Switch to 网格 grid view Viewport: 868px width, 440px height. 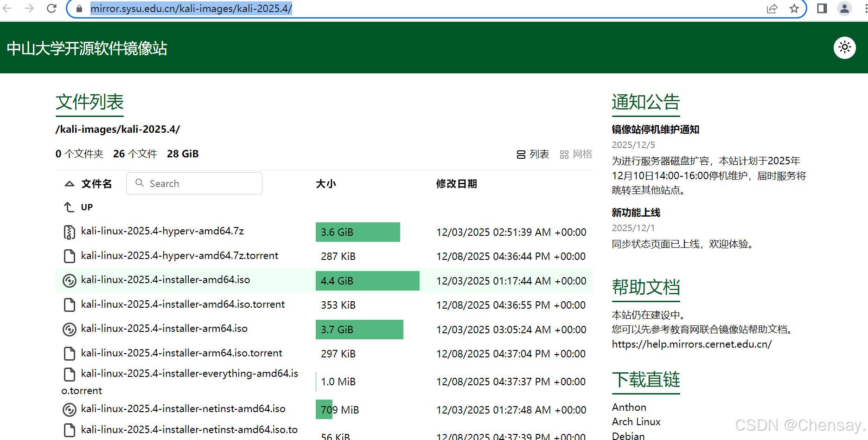pyautogui.click(x=576, y=154)
